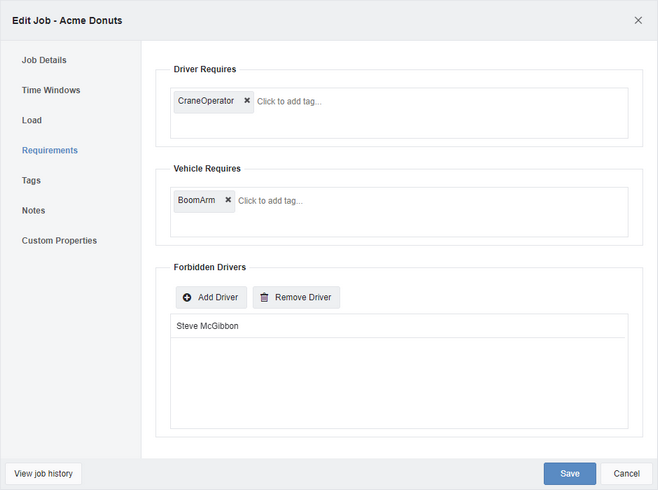Switch to the Time Windows section
658x490 pixels.
(x=51, y=90)
